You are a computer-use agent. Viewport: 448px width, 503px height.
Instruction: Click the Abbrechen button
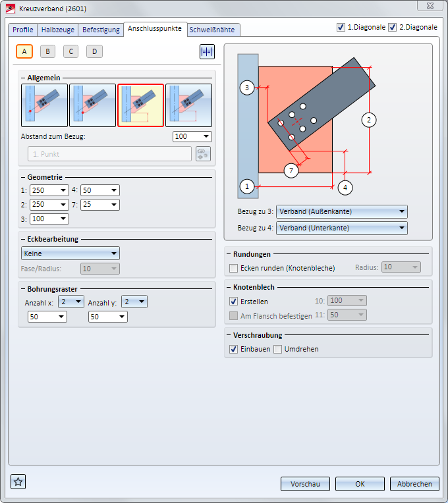(x=414, y=484)
